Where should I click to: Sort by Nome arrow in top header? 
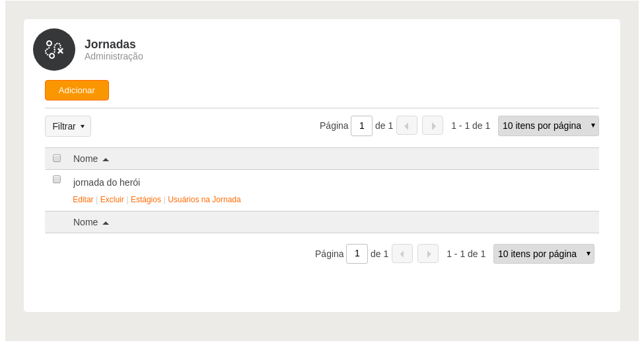106,159
